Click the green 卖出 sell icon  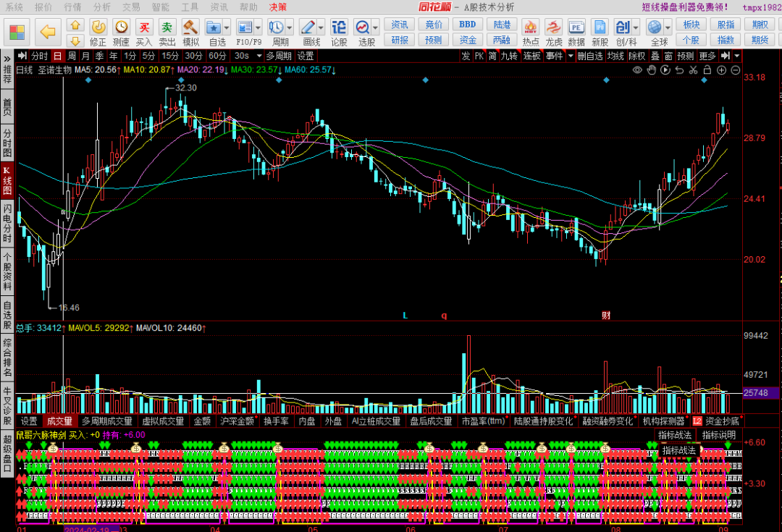pyautogui.click(x=167, y=33)
